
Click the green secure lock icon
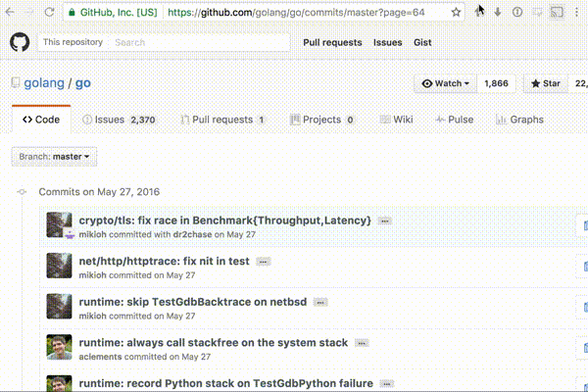[x=72, y=13]
